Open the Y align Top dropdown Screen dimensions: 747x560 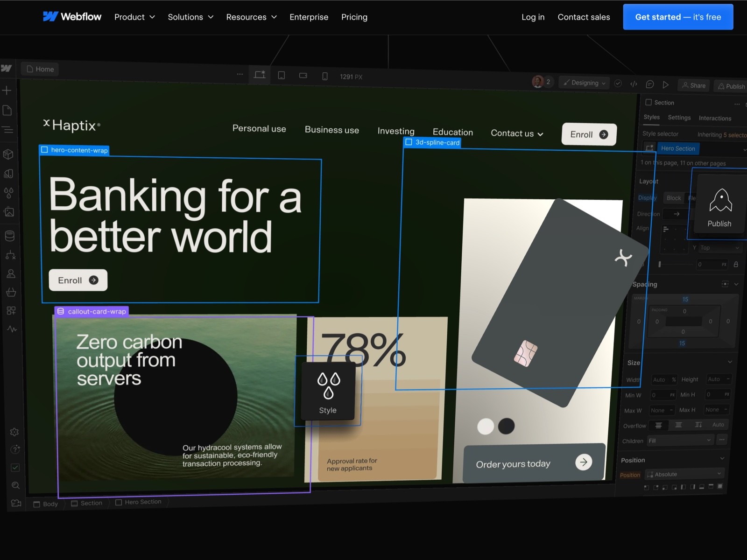(720, 248)
